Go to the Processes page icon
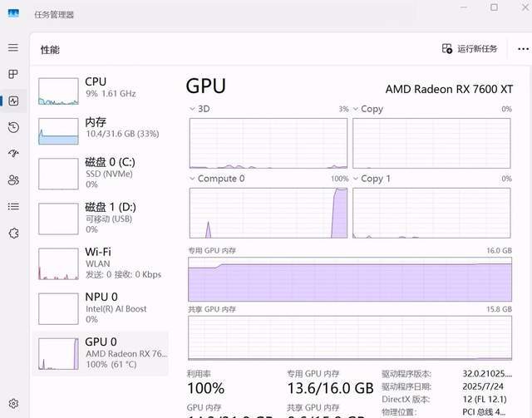Screen dimensions: 532x418 (13, 75)
